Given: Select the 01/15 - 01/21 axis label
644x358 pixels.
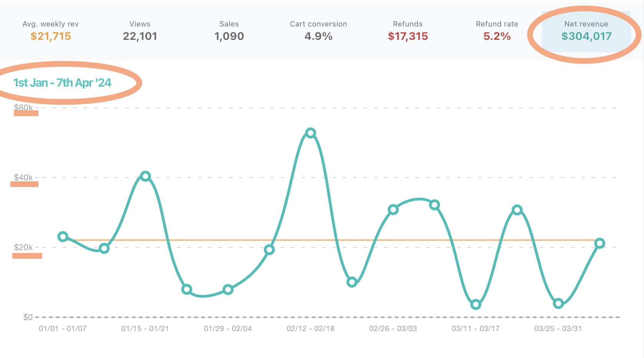Looking at the screenshot, I should tap(145, 328).
